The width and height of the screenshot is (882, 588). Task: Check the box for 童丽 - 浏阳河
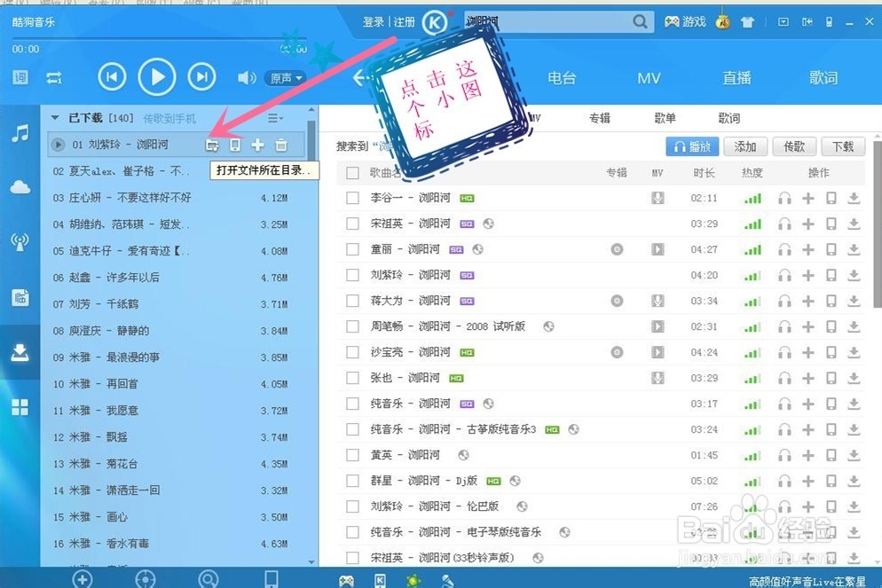352,250
